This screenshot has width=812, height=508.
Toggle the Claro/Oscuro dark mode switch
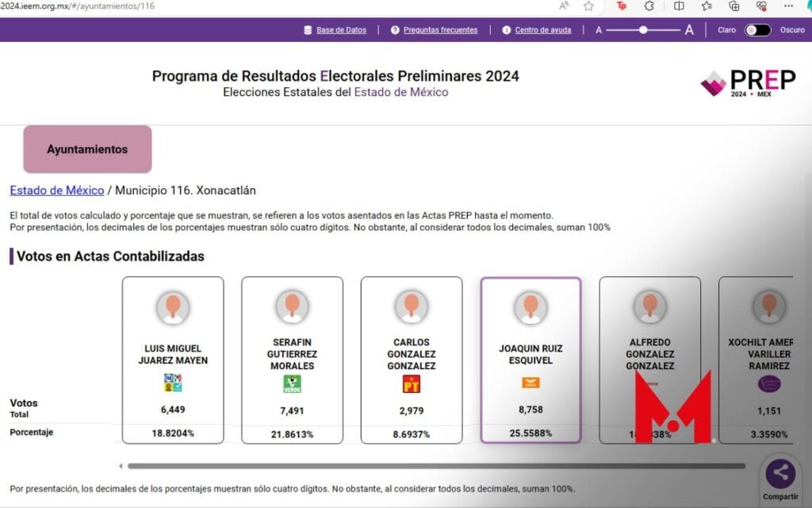(757, 30)
